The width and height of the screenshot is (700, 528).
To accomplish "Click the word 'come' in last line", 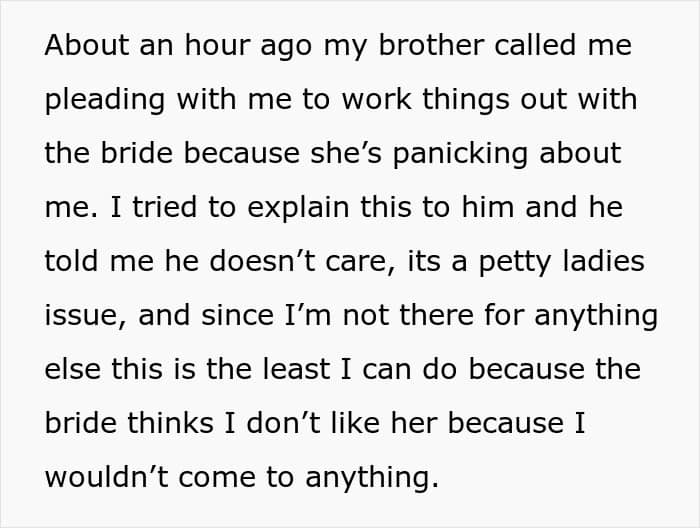I will 217,477.
